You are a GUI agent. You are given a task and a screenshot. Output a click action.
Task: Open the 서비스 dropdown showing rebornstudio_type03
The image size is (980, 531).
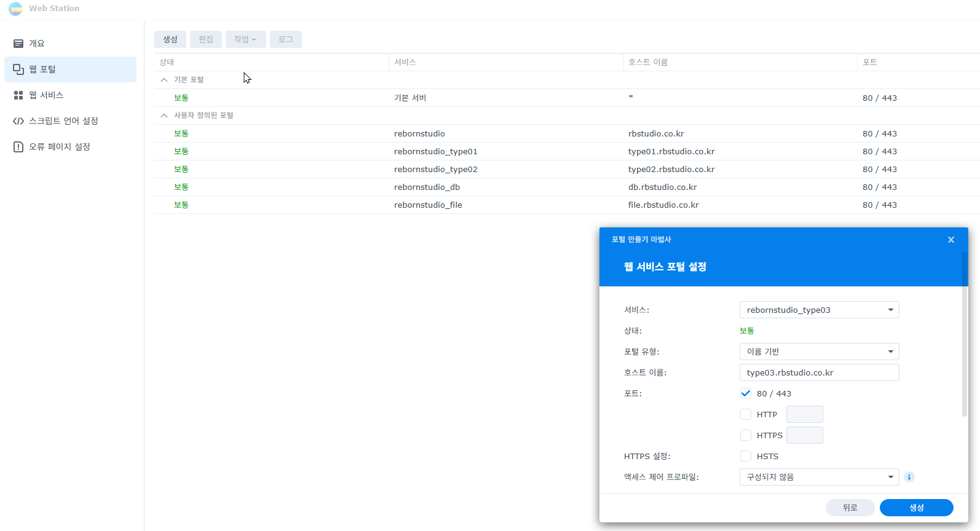click(x=819, y=310)
